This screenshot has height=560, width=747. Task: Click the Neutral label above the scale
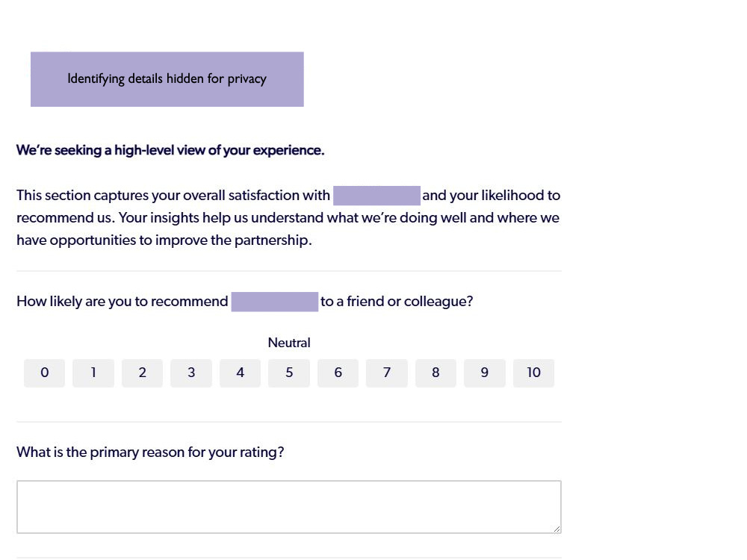(288, 343)
